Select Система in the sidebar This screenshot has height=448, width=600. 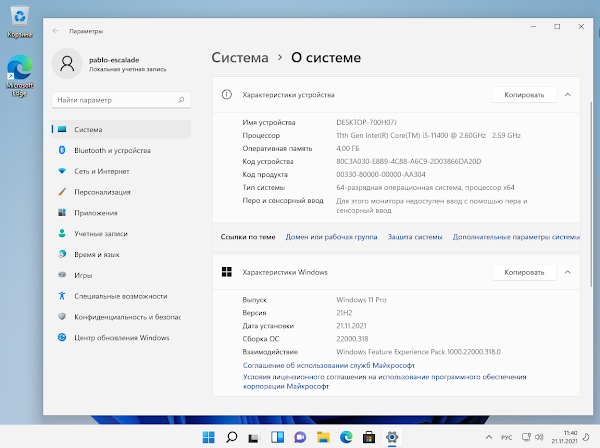pyautogui.click(x=121, y=129)
